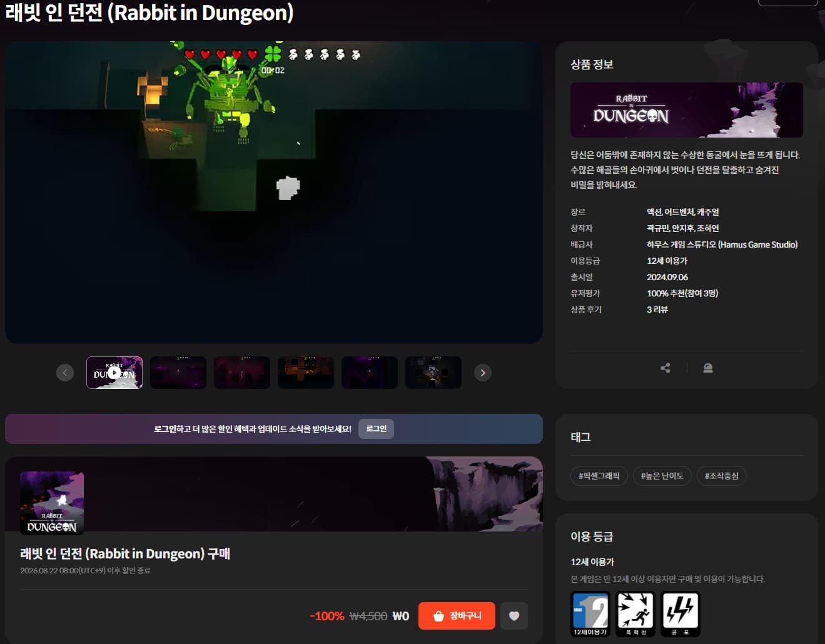Click the "-100%" discount label
825x644 pixels.
(x=326, y=616)
